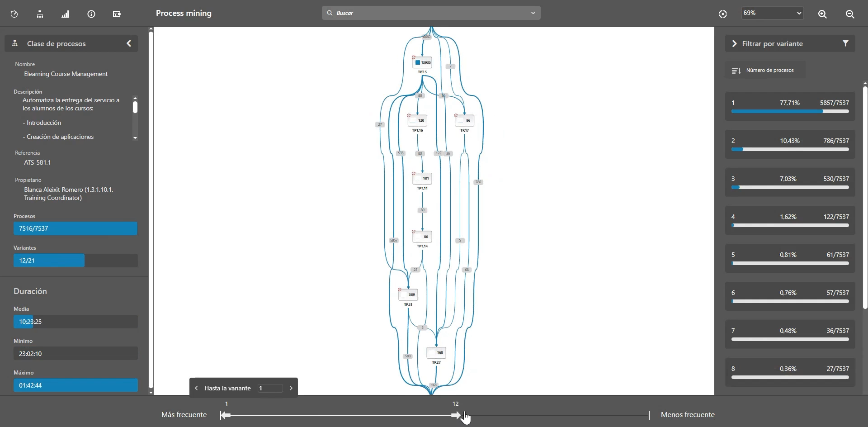Open the export panel icon

[117, 14]
